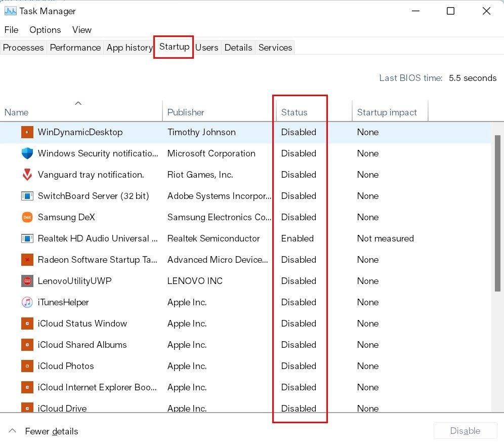Click the iCloud Status Window icon
The height and width of the screenshot is (445, 504).
(27, 323)
